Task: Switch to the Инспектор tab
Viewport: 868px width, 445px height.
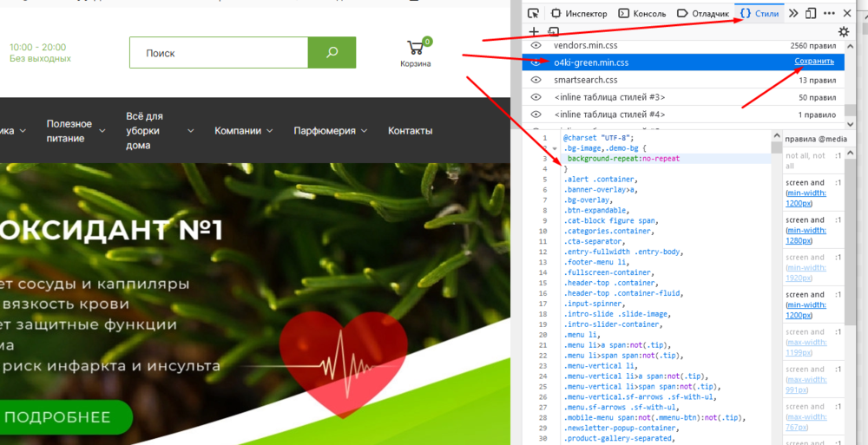Action: 579,13
